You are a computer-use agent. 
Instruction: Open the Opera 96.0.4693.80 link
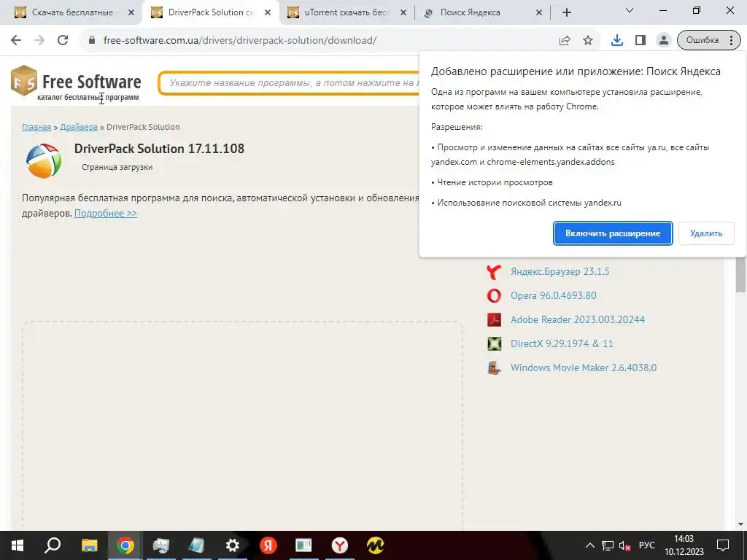pos(553,296)
